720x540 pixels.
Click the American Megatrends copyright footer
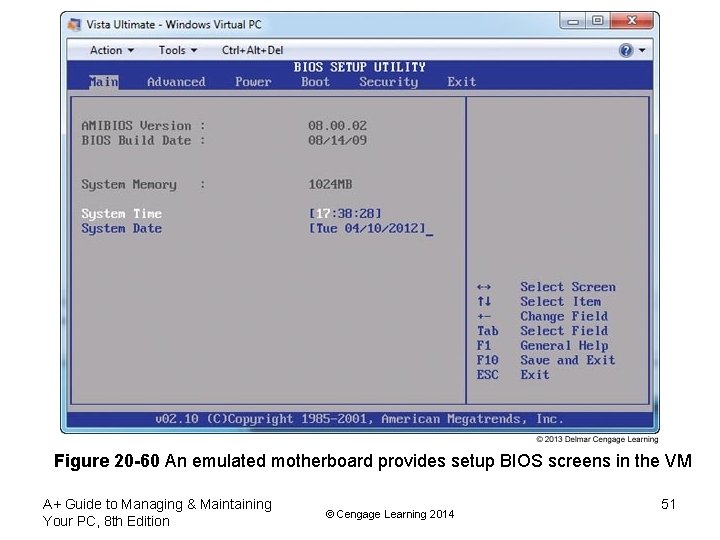click(x=360, y=419)
